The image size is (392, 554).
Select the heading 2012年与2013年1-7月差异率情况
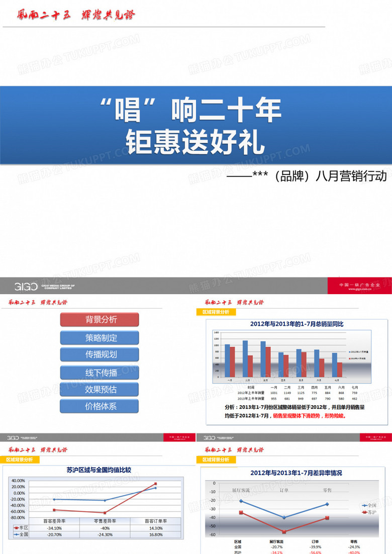pos(297,473)
